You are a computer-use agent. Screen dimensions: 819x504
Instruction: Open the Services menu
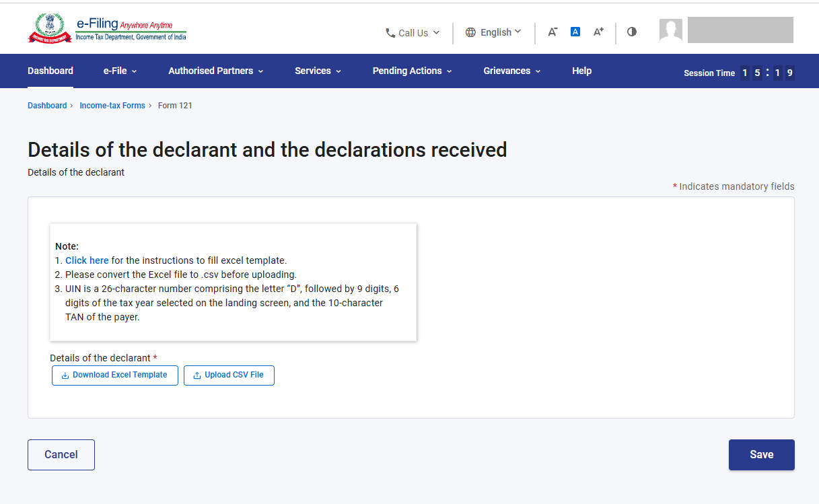point(318,71)
